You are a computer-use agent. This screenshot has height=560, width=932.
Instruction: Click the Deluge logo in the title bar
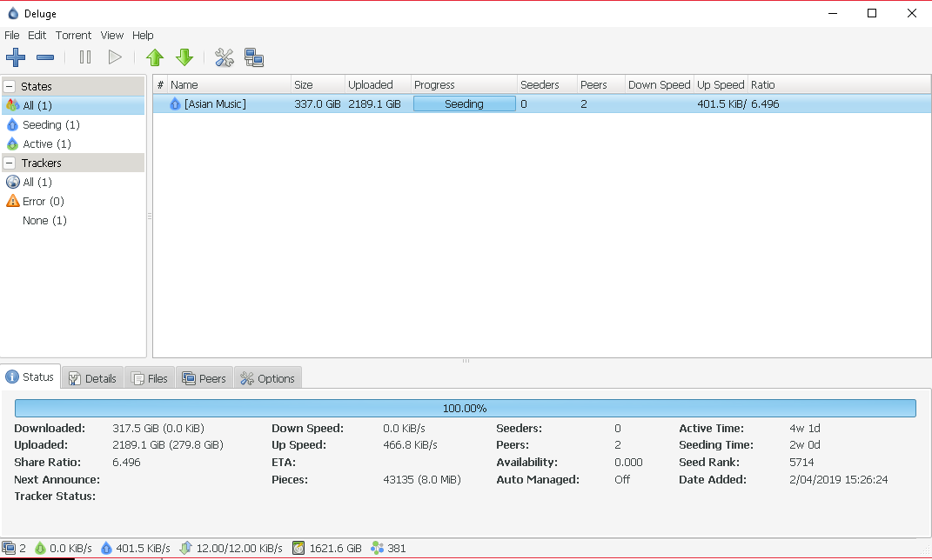tap(12, 13)
